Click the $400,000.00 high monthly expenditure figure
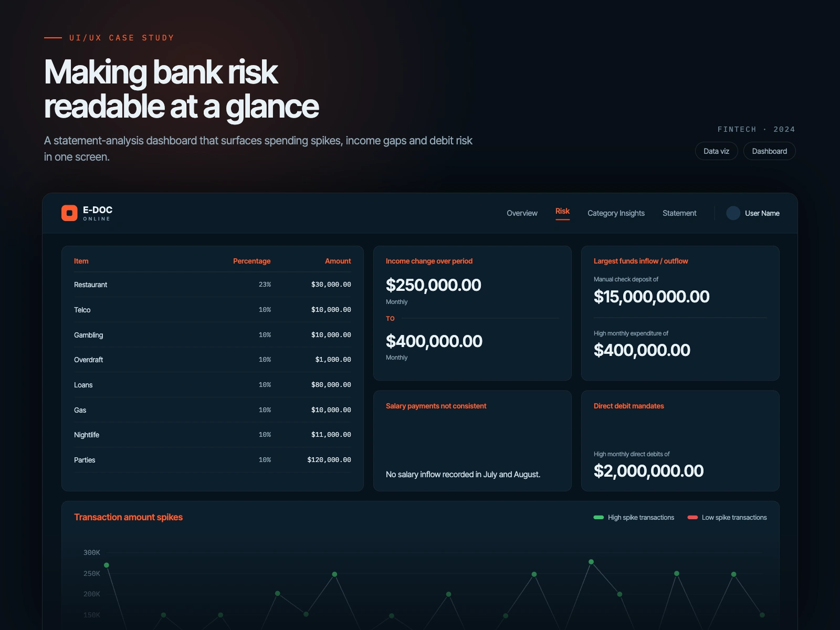Image resolution: width=840 pixels, height=630 pixels. (642, 350)
